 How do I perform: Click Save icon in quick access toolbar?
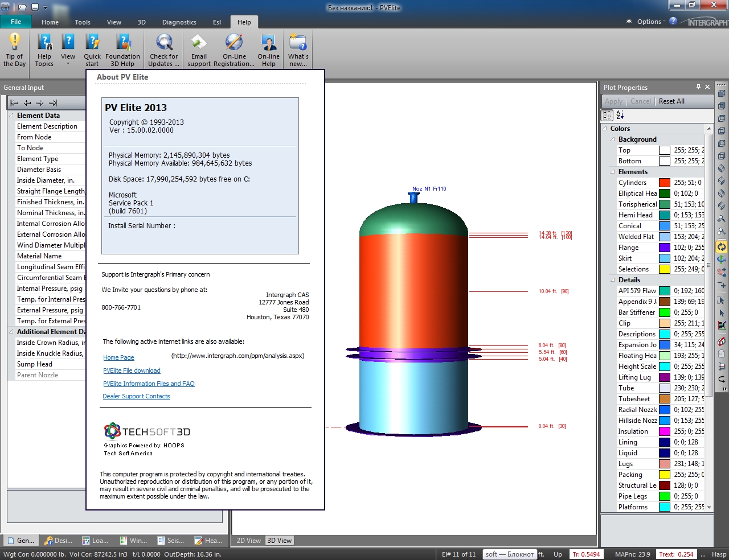pos(35,7)
